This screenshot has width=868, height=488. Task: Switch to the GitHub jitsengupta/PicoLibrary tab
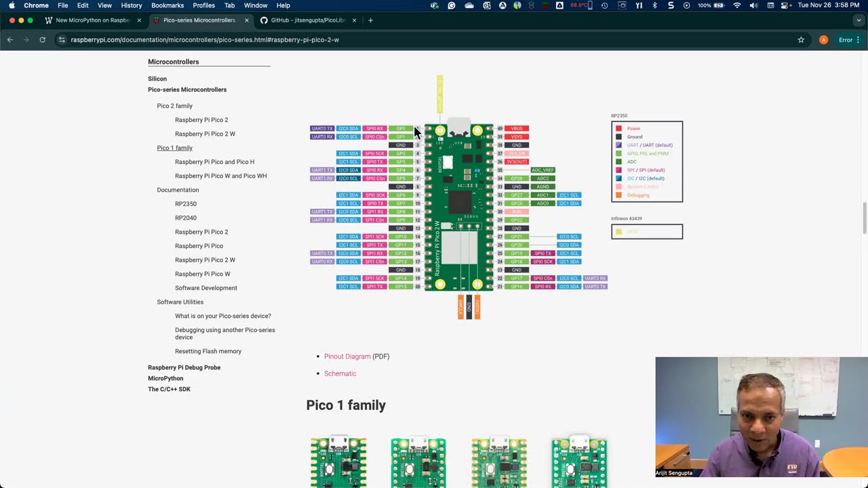309,20
